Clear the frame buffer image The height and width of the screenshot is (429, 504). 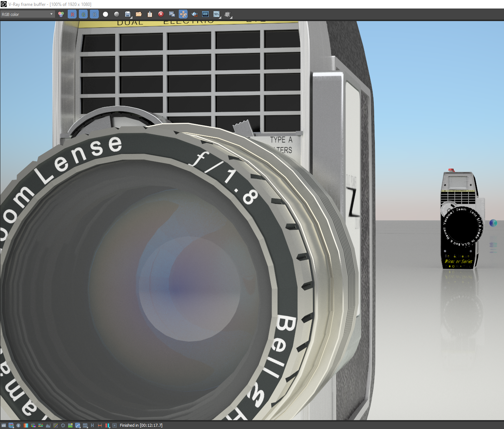(x=161, y=14)
